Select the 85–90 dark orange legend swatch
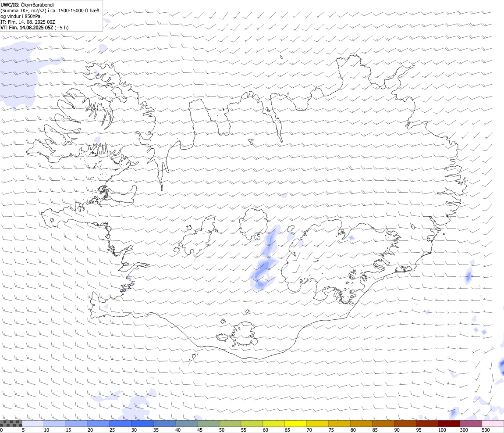Screen dimensions: 504x433 (x=383, y=423)
